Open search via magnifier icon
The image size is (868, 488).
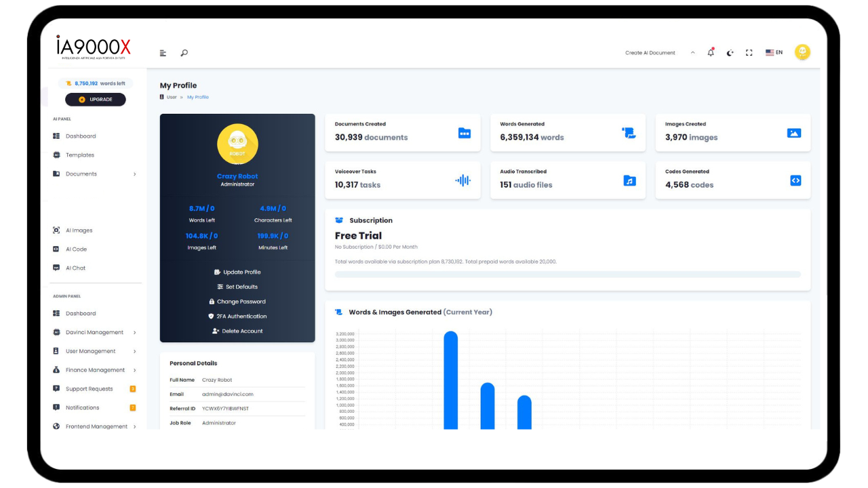pyautogui.click(x=184, y=53)
